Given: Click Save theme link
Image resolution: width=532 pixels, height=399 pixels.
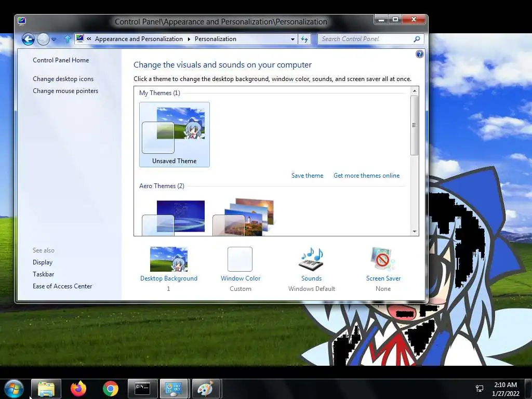Looking at the screenshot, I should [308, 176].
